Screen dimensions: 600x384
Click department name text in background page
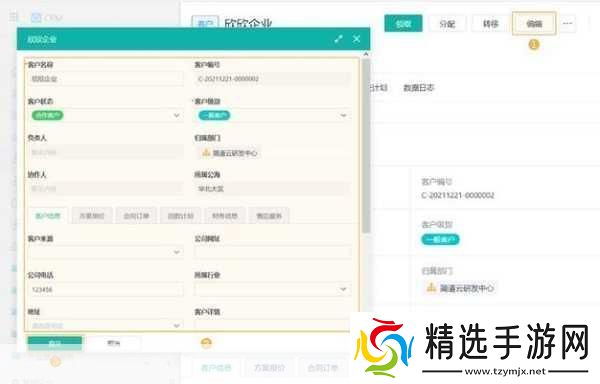(x=467, y=288)
